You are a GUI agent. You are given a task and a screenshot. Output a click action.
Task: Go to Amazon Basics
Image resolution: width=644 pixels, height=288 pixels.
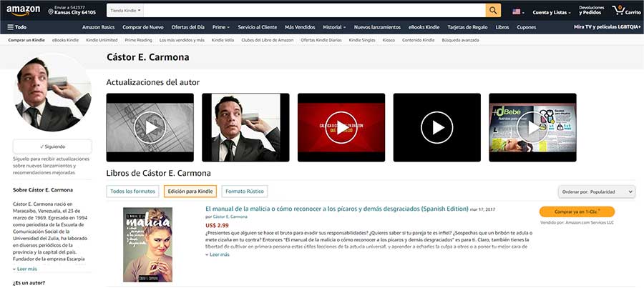point(98,27)
